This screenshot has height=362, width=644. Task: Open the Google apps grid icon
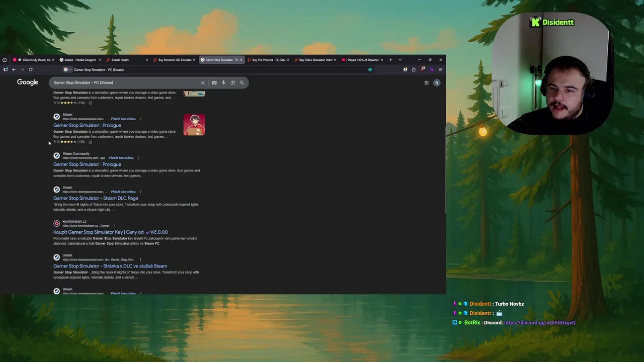pyautogui.click(x=426, y=82)
